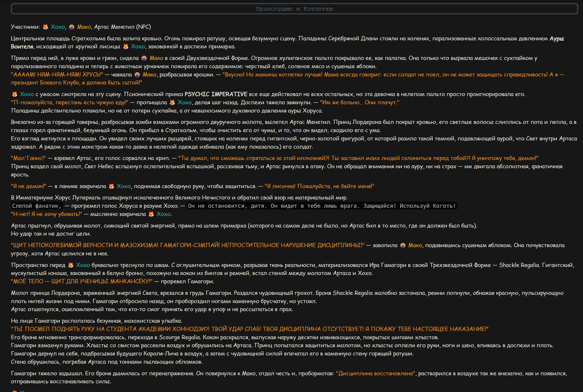Click Мако's avatar icon after the word "чавкала"
The image size is (583, 392).
click(x=137, y=74)
